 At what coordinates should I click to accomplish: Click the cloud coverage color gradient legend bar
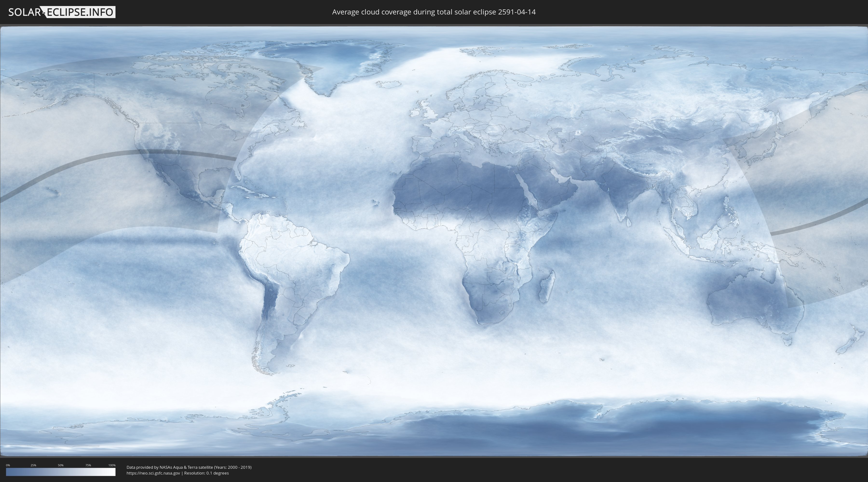click(61, 472)
